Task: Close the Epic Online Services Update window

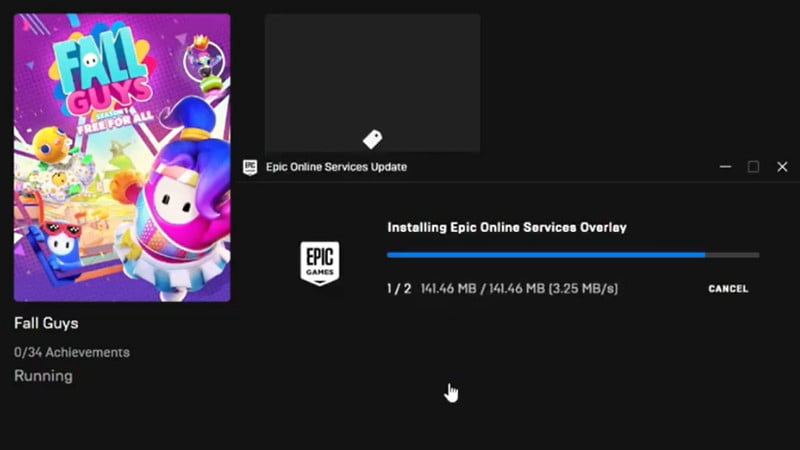Action: [782, 167]
